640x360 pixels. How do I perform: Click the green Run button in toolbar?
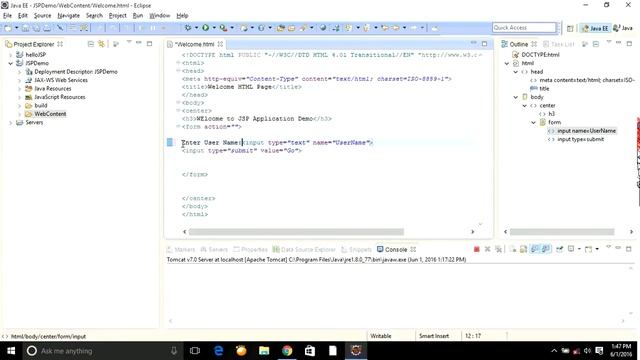(205, 28)
